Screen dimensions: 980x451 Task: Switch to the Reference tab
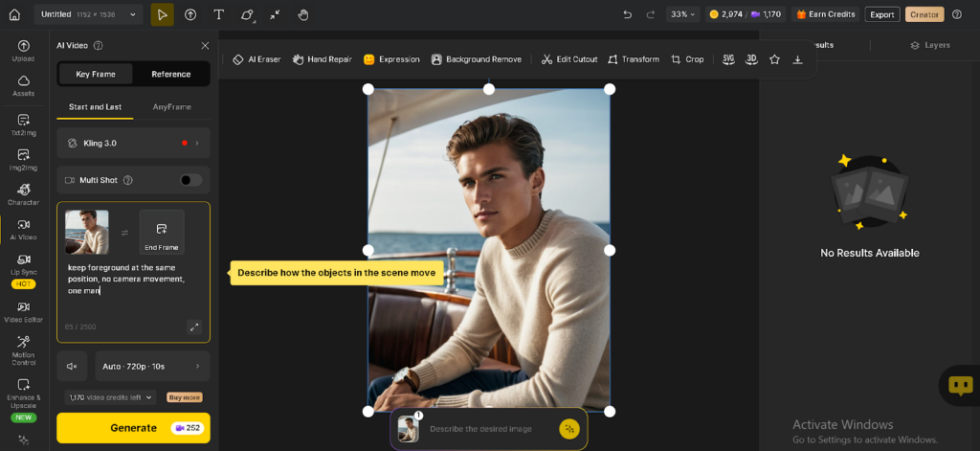click(x=170, y=74)
